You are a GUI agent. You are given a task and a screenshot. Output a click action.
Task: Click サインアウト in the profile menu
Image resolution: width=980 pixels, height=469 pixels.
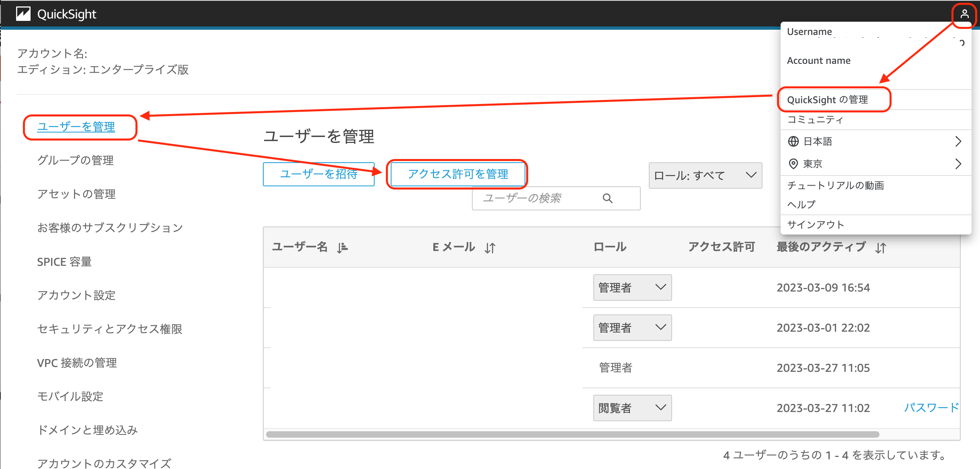[x=815, y=224]
